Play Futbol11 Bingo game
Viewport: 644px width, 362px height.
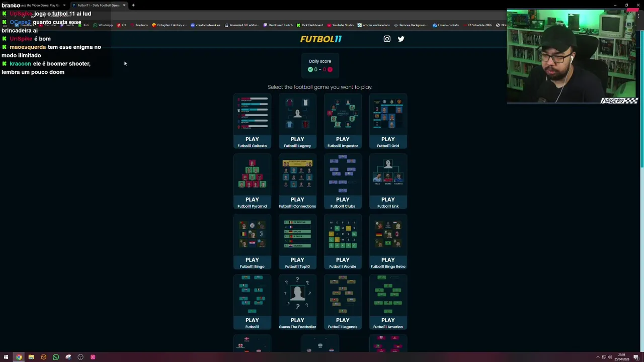252,242
